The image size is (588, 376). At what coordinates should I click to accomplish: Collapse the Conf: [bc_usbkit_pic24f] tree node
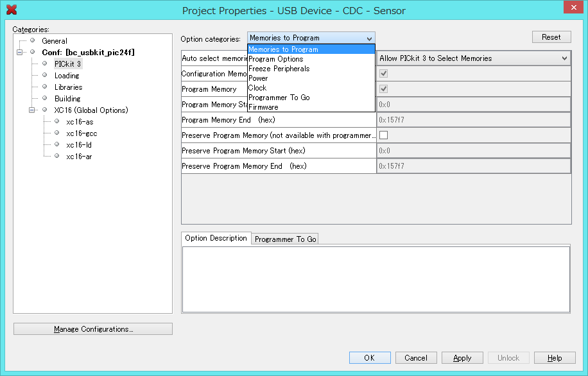(20, 53)
